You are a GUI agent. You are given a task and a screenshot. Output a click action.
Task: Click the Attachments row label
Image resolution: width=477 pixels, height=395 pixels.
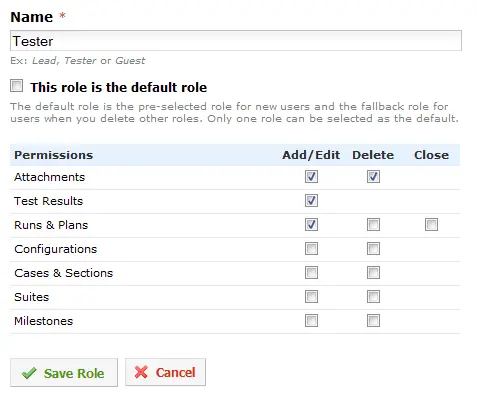[x=49, y=177]
